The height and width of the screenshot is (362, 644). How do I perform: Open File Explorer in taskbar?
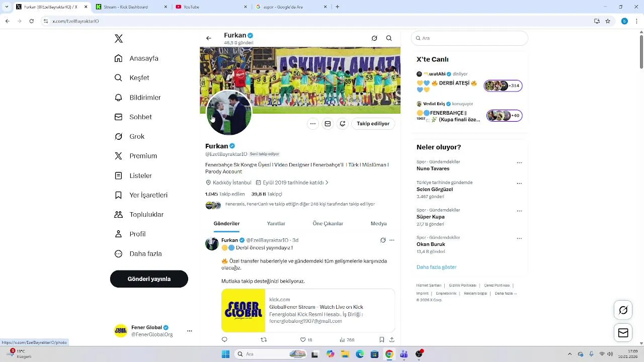[x=345, y=354]
